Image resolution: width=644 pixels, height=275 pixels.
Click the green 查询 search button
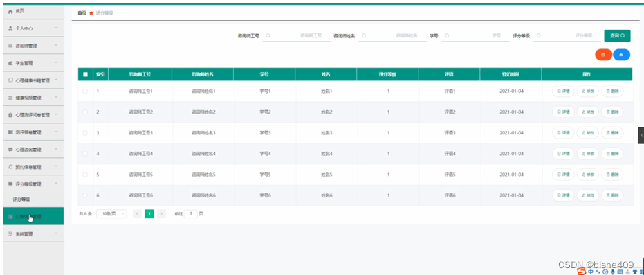617,36
